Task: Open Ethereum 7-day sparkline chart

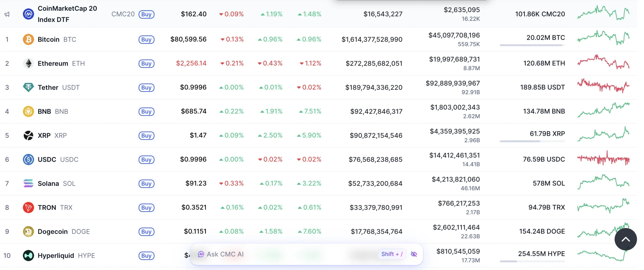Action: [x=603, y=62]
